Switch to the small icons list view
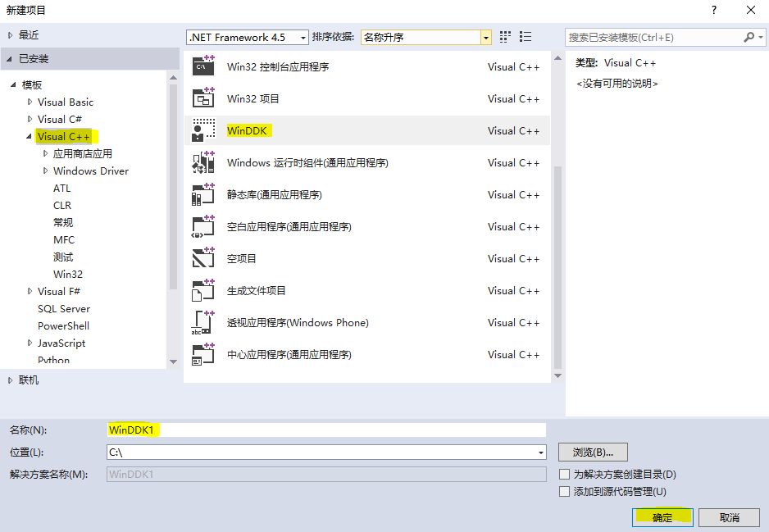Image resolution: width=769 pixels, height=532 pixels. 505,37
